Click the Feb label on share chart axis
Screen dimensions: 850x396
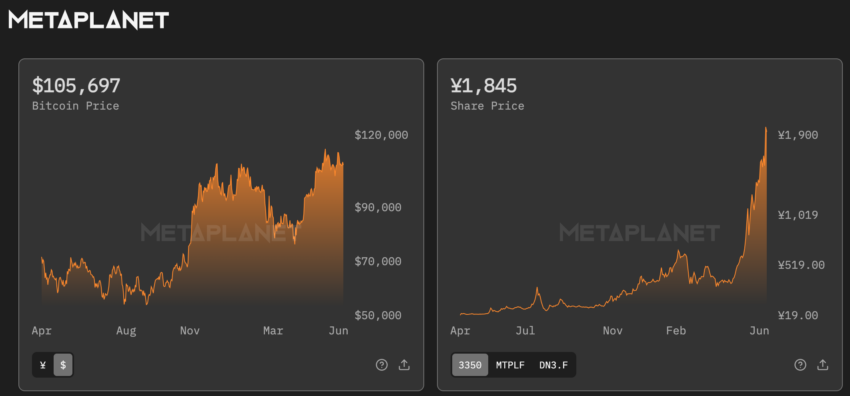[x=676, y=330]
